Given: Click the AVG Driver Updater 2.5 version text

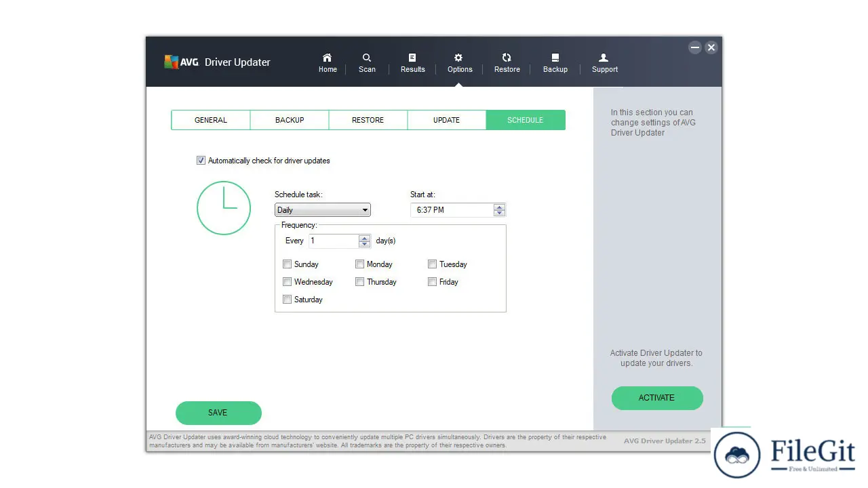Looking at the screenshot, I should pos(665,441).
